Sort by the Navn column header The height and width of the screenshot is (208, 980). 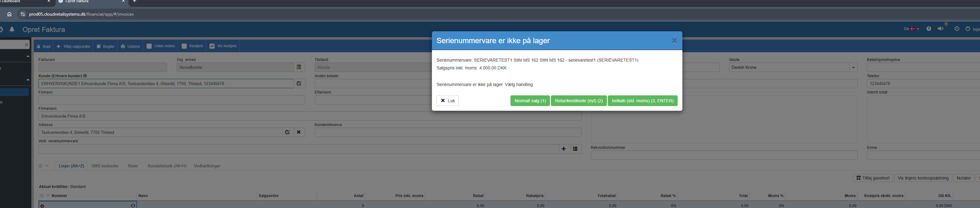click(x=143, y=196)
